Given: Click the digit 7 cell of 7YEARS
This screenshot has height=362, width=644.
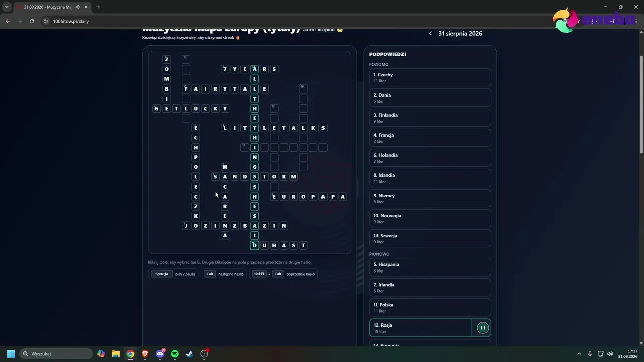Looking at the screenshot, I should coord(225,69).
